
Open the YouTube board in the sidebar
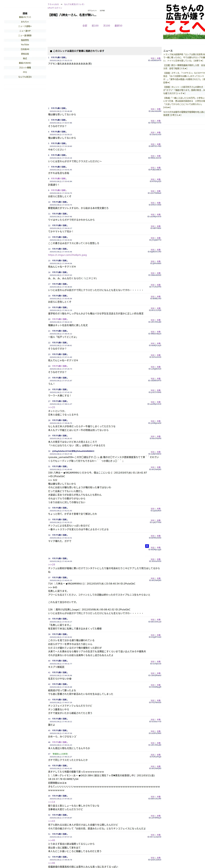pyautogui.click(x=25, y=44)
